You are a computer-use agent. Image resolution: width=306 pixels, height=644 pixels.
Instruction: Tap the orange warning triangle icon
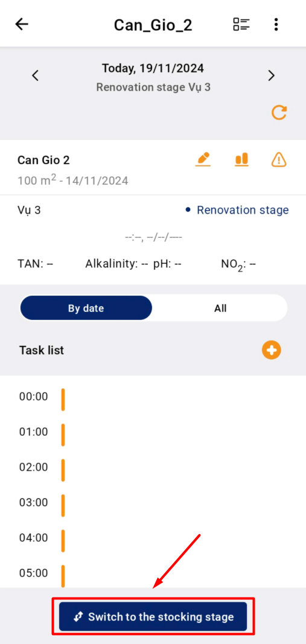pyautogui.click(x=279, y=159)
